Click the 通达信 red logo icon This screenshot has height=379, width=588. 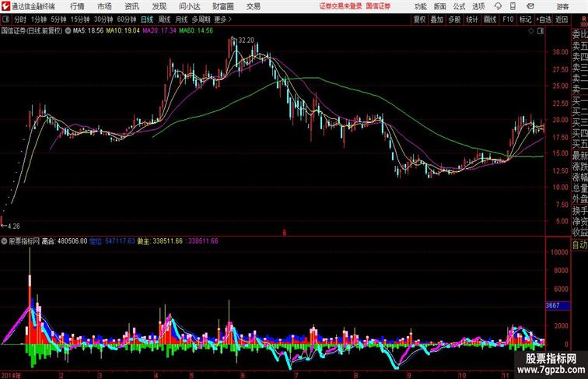pos(5,6)
